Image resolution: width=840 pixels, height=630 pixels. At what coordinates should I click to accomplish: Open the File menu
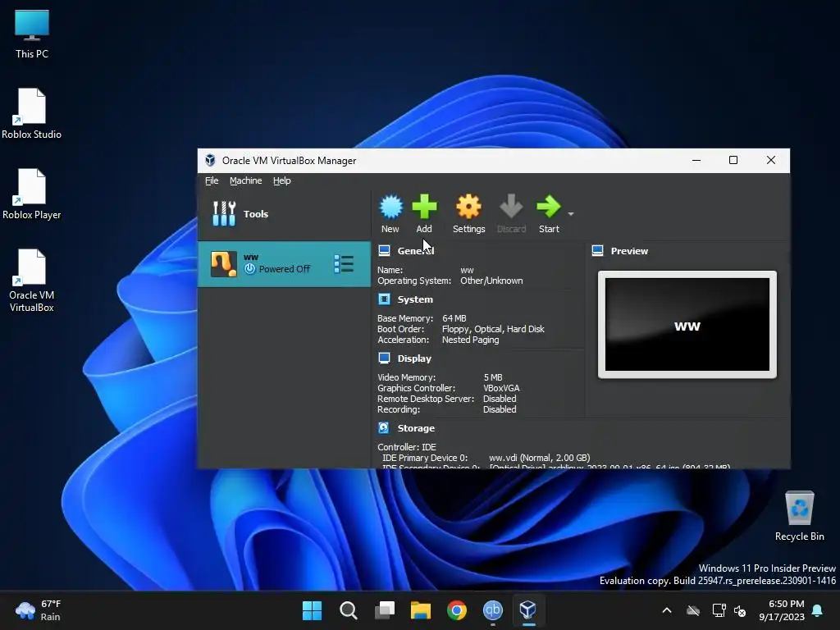tap(212, 180)
